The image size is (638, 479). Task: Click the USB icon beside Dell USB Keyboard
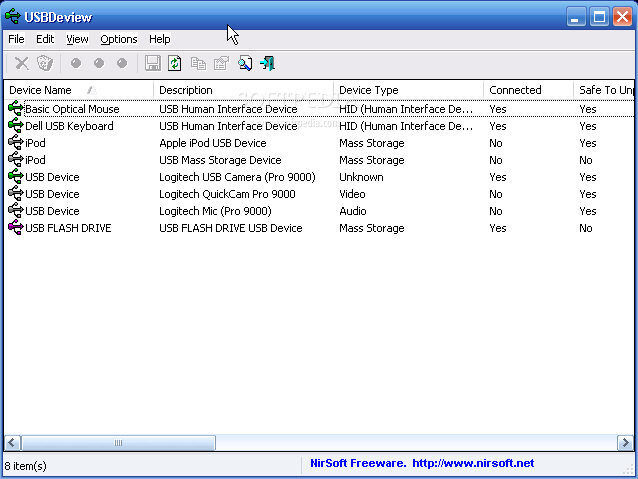(x=15, y=126)
